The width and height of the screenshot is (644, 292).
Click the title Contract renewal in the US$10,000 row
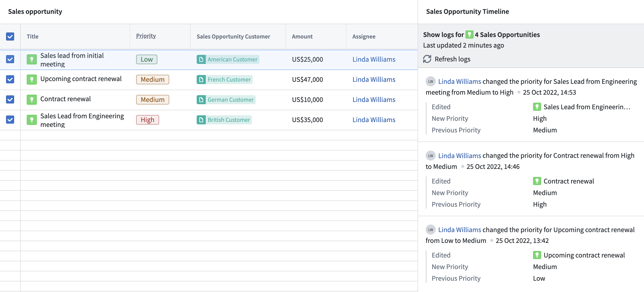(x=66, y=99)
